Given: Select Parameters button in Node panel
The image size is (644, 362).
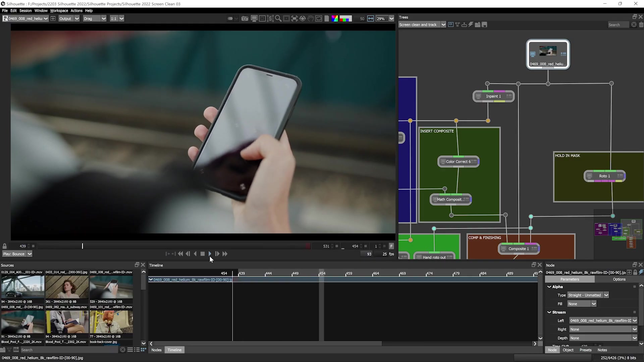Looking at the screenshot, I should coord(570,279).
